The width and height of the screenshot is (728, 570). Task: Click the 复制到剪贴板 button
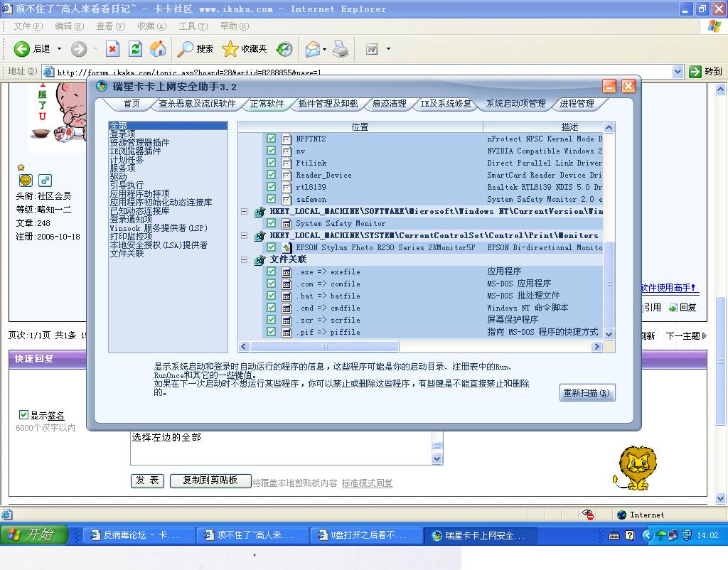pos(210,480)
